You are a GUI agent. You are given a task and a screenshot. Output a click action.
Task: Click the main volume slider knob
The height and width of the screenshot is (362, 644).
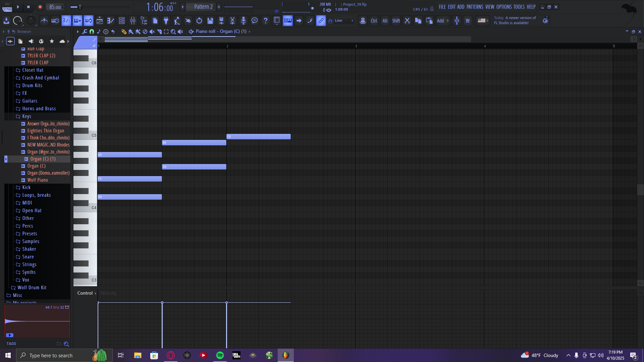(x=79, y=7)
